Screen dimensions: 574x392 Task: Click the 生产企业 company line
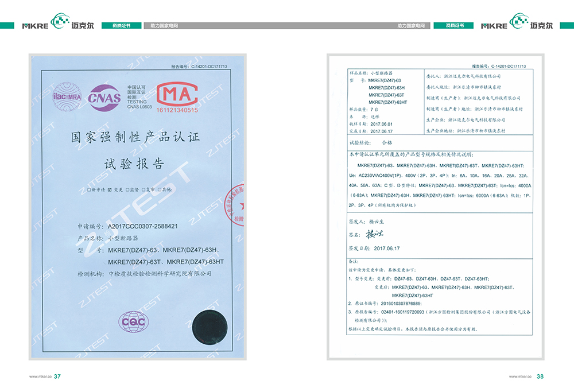click(466, 120)
